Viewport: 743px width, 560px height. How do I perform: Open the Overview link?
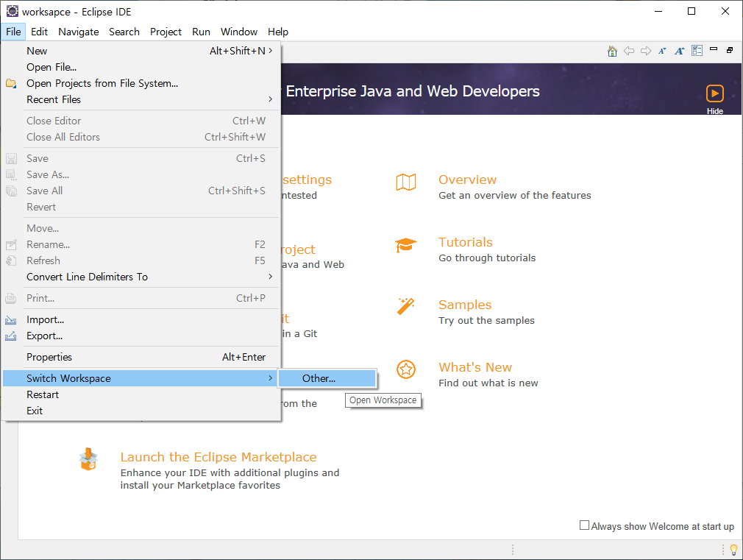pyautogui.click(x=467, y=180)
